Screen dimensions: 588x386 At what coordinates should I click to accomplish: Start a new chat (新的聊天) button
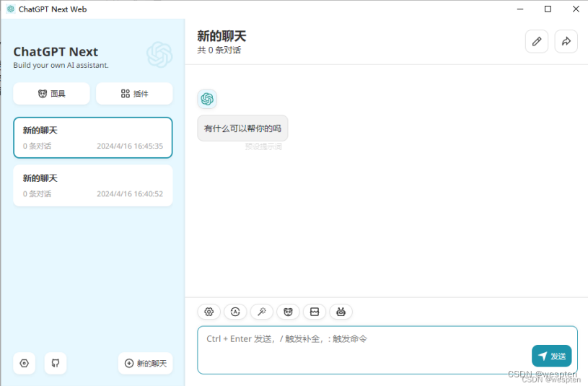click(146, 363)
